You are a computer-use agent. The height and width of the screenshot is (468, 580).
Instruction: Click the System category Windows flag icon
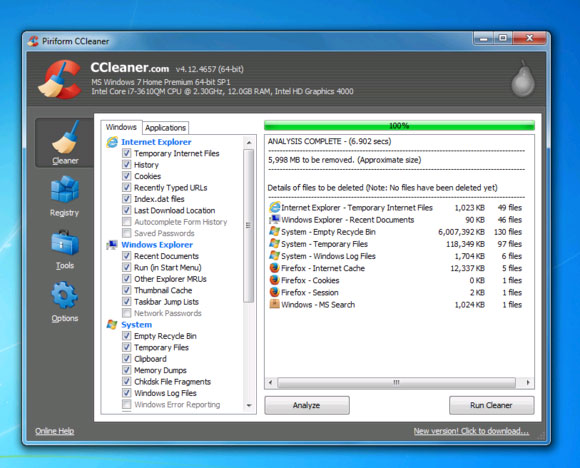112,324
